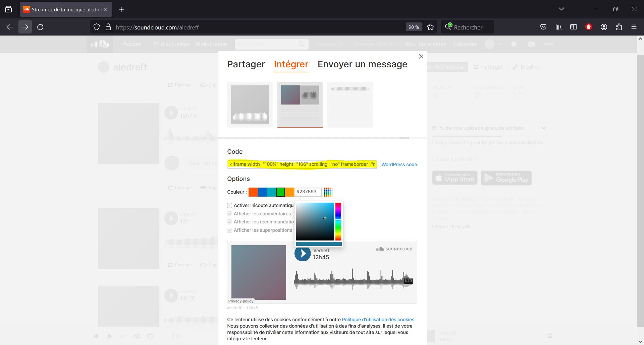Image resolution: width=644 pixels, height=345 pixels.
Task: Choose the classic player embed thumbnail
Action: [x=300, y=105]
